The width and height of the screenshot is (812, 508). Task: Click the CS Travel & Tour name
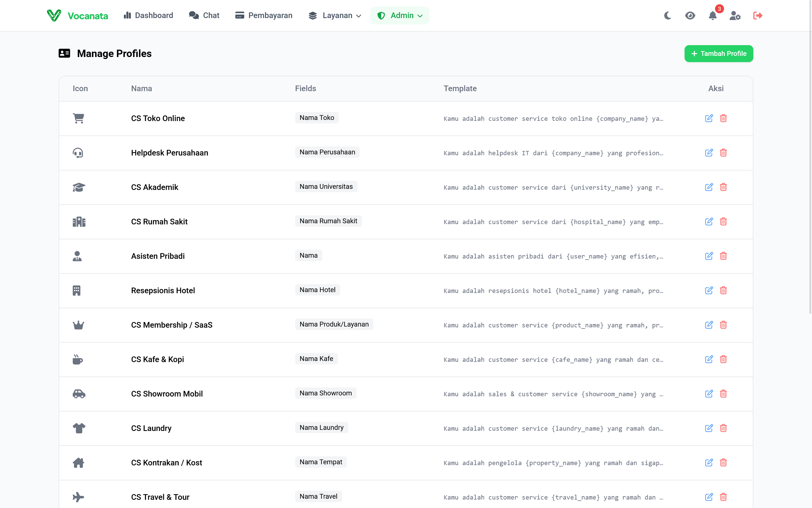pos(160,497)
